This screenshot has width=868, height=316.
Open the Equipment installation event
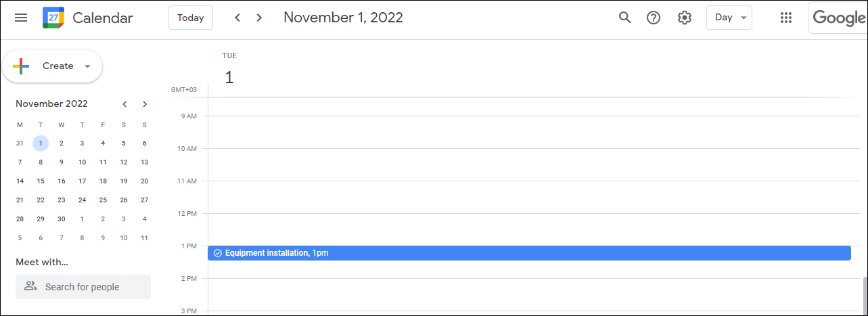[x=529, y=253]
